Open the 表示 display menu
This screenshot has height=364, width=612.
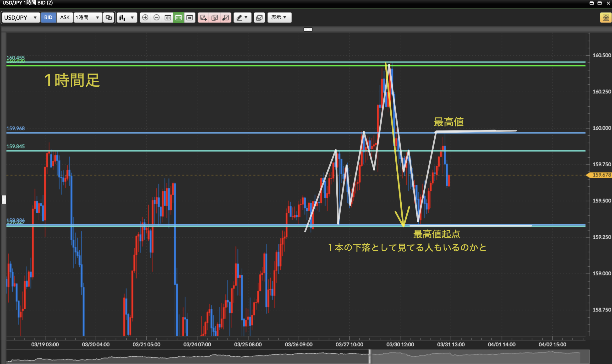click(279, 17)
